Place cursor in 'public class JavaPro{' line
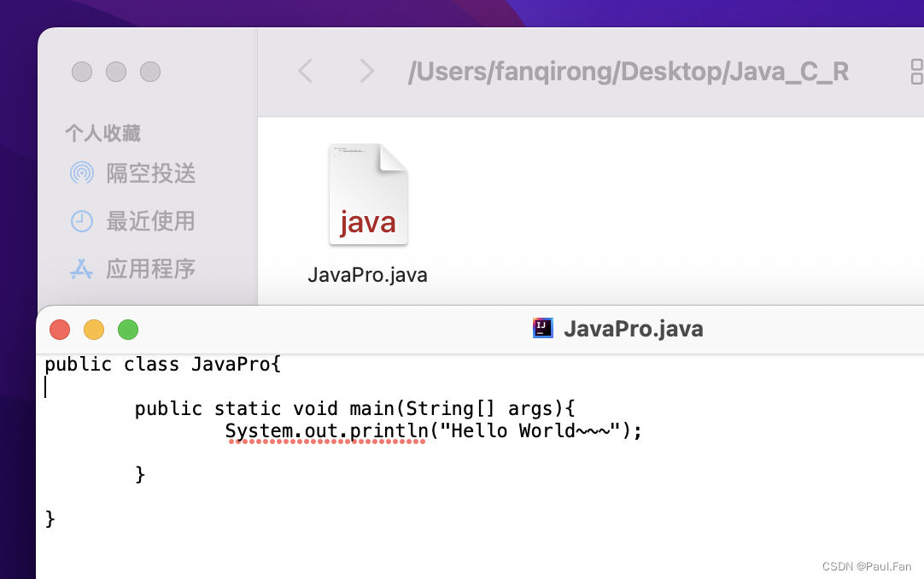 (x=163, y=365)
